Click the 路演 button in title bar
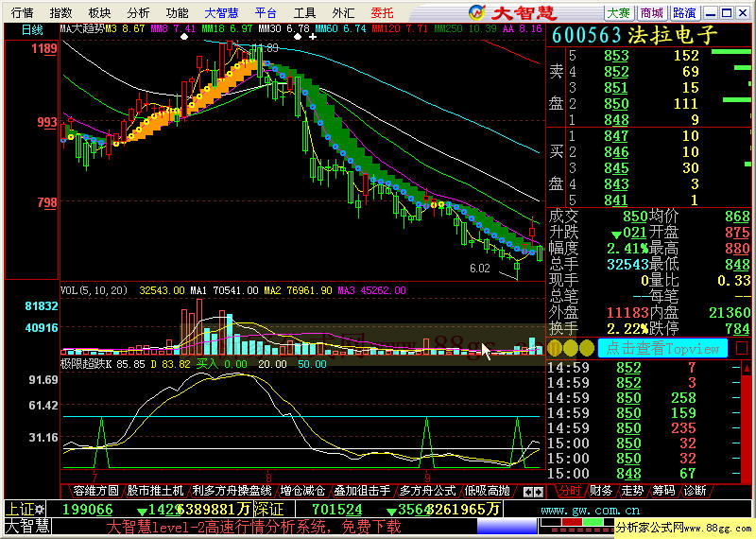 click(x=684, y=13)
